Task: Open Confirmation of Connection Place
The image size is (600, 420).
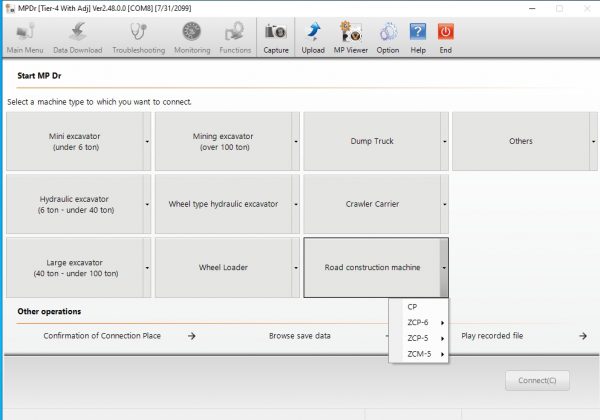Action: [x=102, y=336]
